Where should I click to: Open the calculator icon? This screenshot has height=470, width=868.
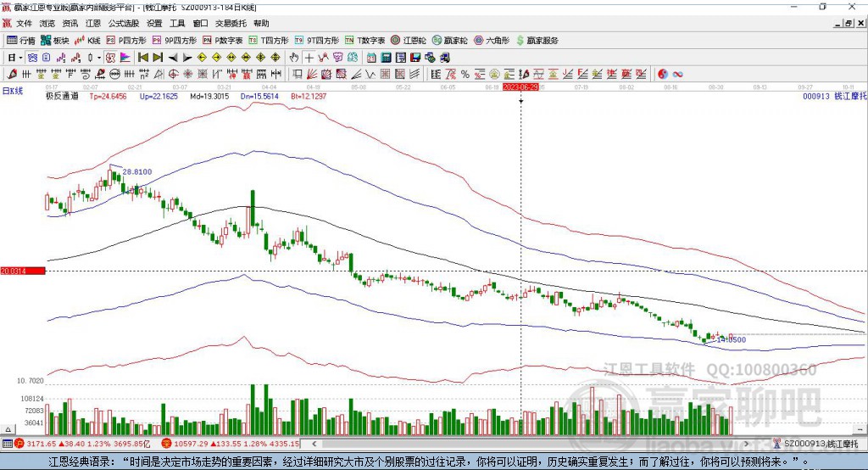(386, 58)
